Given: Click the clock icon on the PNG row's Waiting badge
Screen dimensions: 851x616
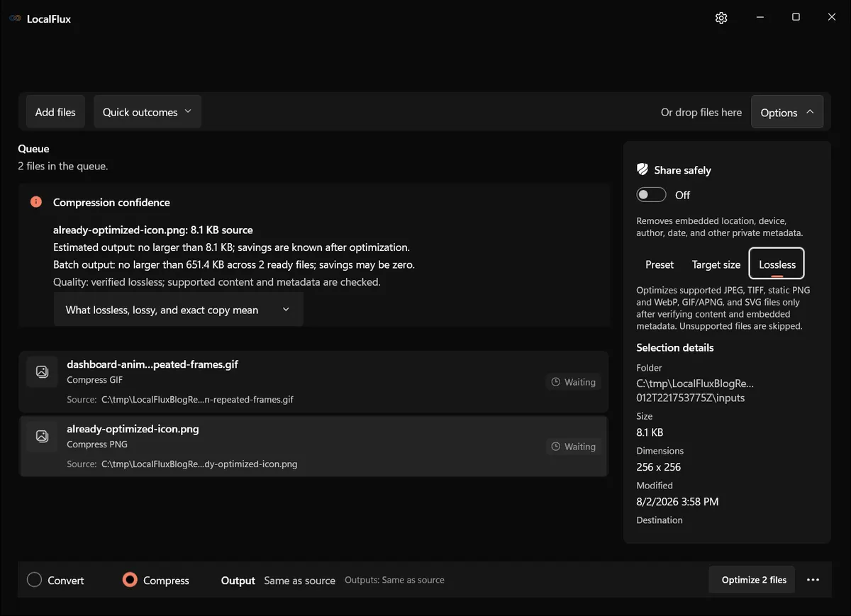Looking at the screenshot, I should coord(557,447).
